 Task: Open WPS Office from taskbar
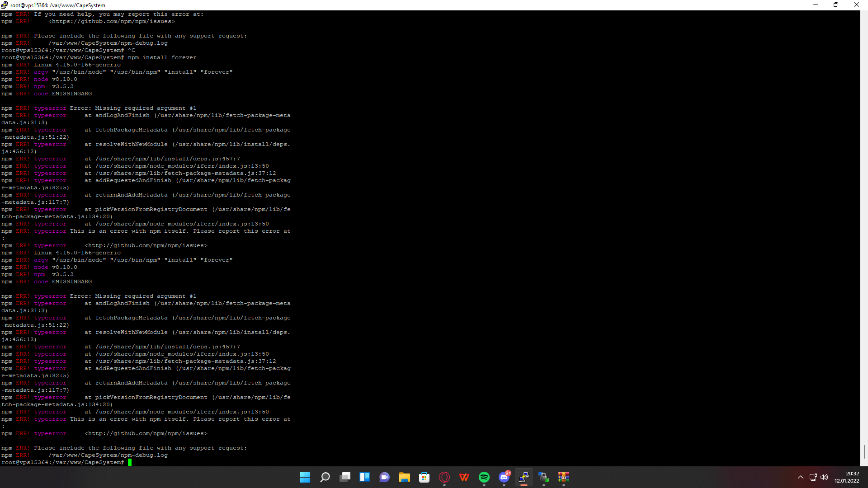pos(464,477)
